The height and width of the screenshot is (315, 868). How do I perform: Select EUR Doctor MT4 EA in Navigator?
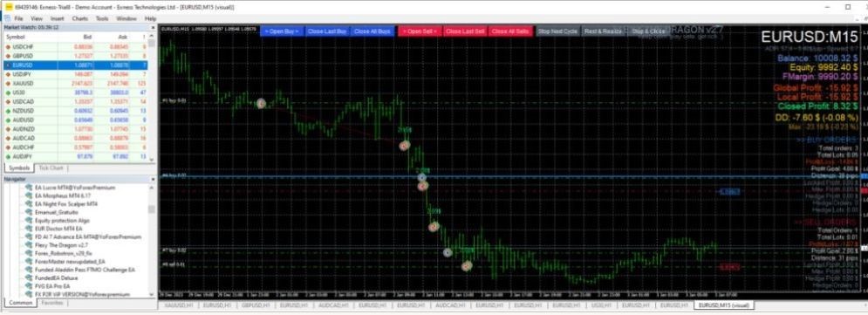tap(58, 228)
